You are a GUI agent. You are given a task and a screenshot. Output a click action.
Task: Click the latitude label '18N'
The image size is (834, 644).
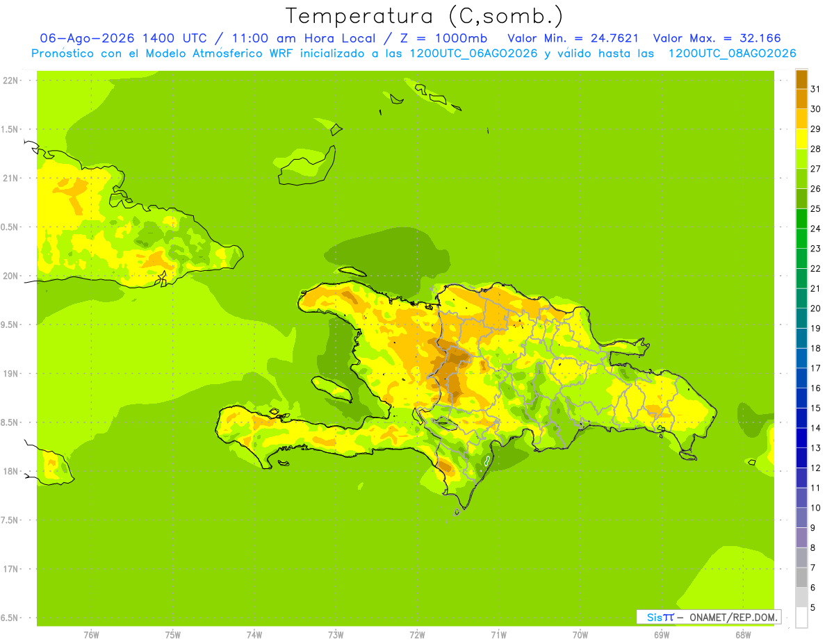pyautogui.click(x=10, y=471)
